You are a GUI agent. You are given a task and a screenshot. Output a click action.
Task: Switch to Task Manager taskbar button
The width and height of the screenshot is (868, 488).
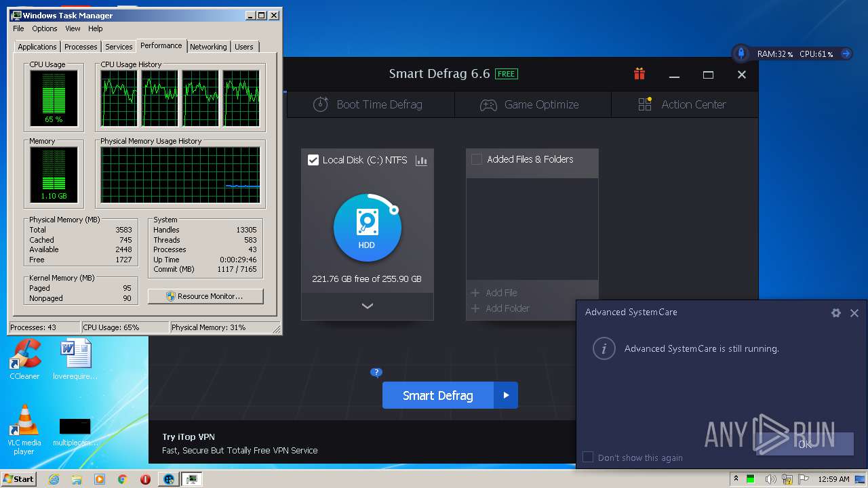(x=192, y=479)
